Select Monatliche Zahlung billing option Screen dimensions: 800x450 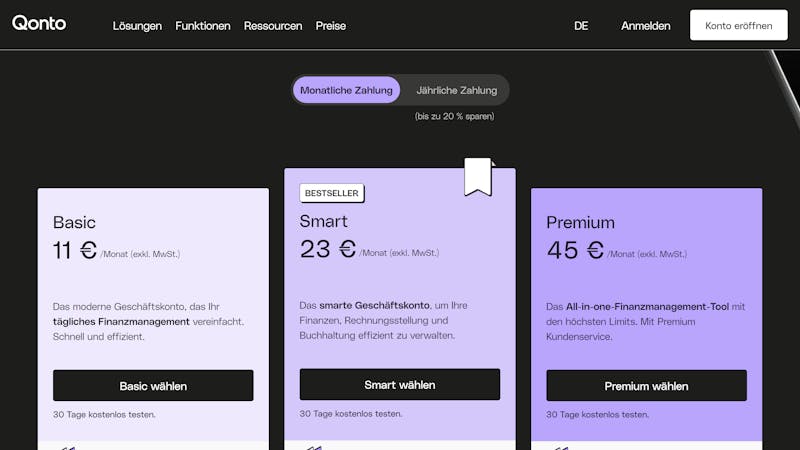pyautogui.click(x=346, y=90)
